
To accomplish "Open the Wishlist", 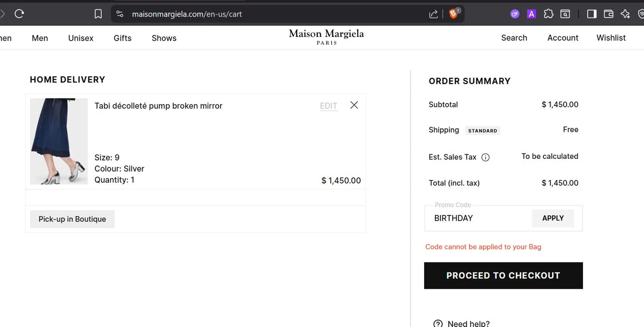I will tap(611, 38).
